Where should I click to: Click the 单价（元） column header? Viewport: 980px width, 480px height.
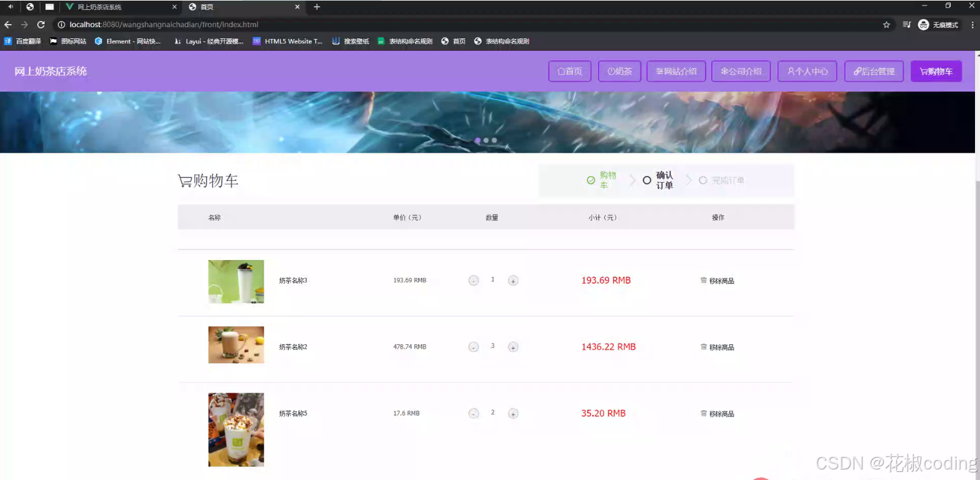407,217
